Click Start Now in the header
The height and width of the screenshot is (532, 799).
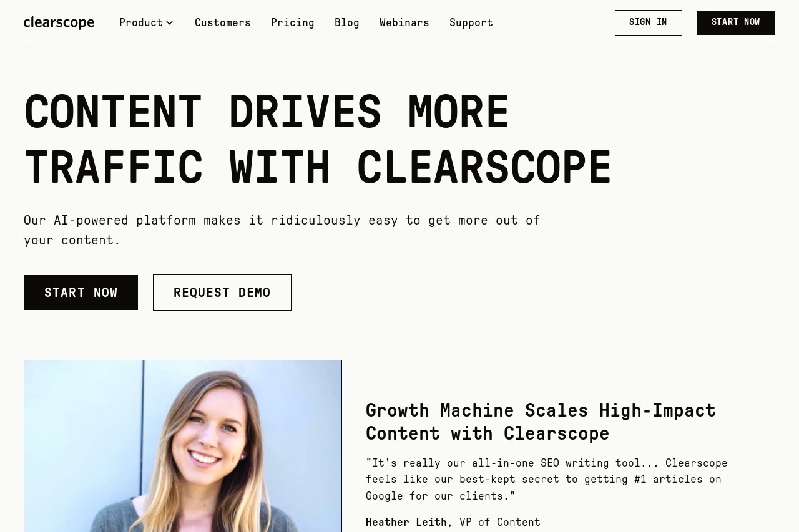[x=736, y=22]
